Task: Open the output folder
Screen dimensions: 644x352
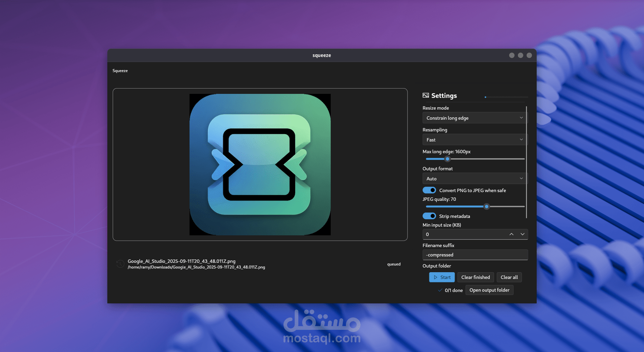Action: [x=489, y=290]
